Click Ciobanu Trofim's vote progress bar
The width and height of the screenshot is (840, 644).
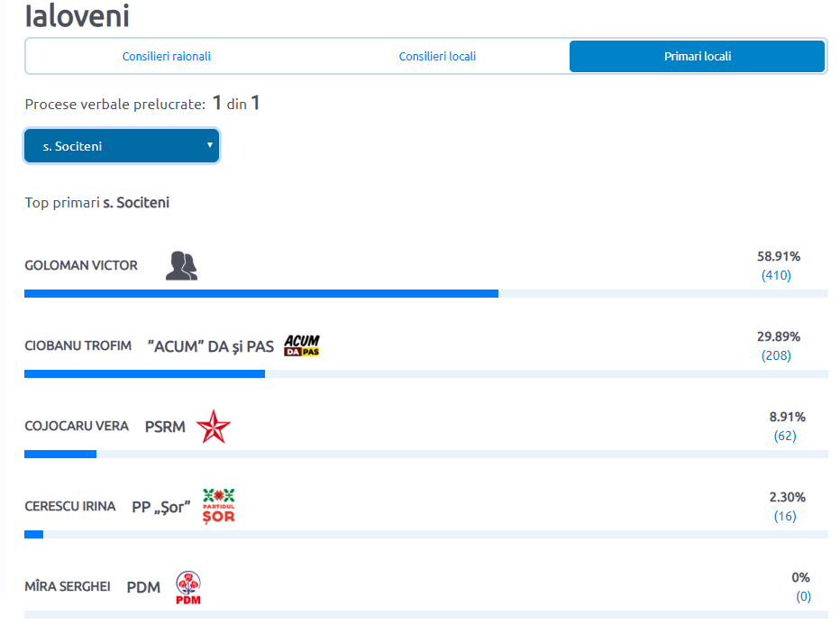tap(426, 374)
